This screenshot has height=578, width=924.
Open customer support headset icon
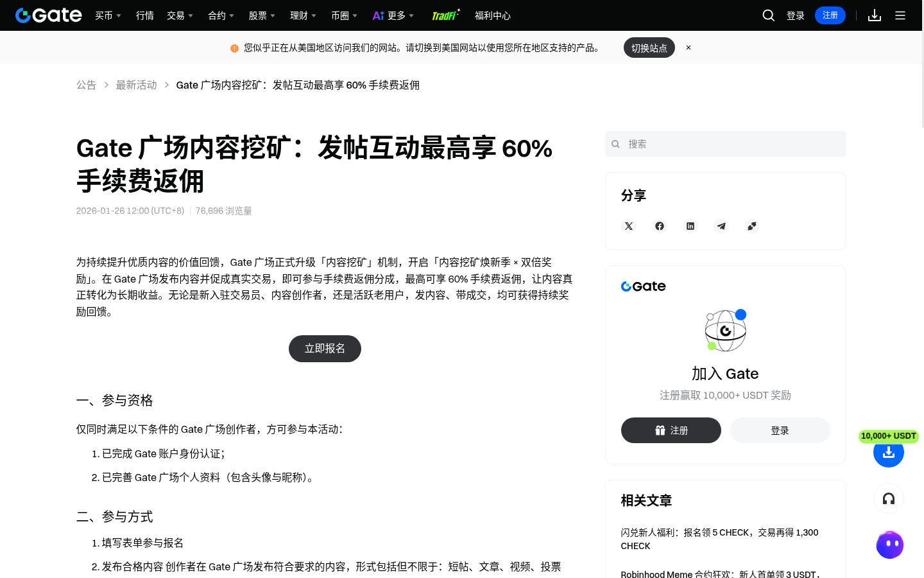click(x=889, y=498)
